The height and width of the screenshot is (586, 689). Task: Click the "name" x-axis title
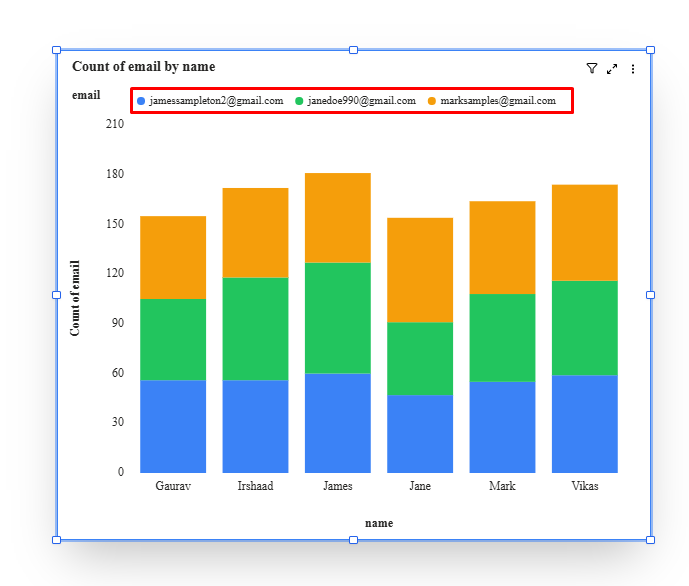coord(379,523)
